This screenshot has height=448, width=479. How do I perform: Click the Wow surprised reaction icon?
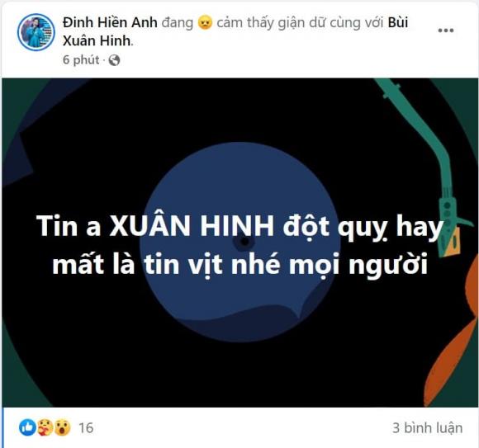pos(62,427)
